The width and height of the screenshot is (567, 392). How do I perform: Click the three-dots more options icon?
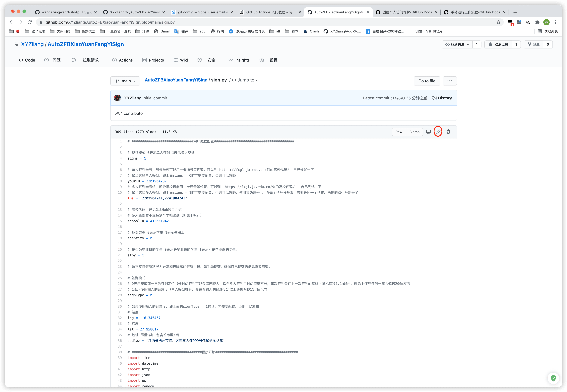click(x=450, y=81)
